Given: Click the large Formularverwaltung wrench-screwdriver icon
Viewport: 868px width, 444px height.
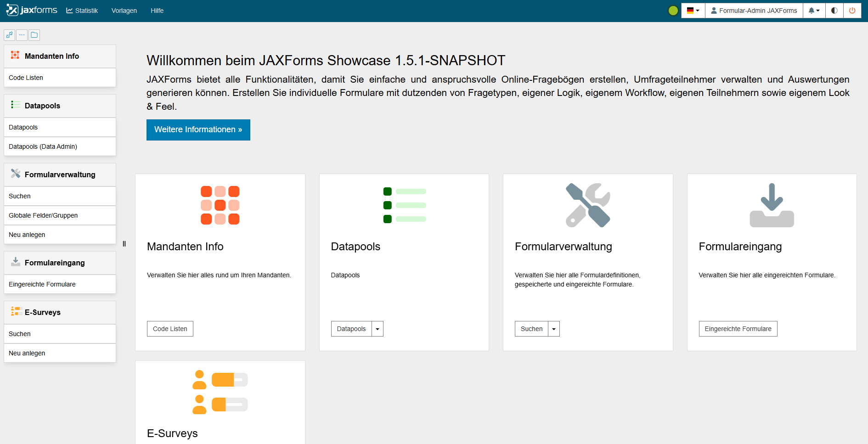Looking at the screenshot, I should (x=588, y=205).
